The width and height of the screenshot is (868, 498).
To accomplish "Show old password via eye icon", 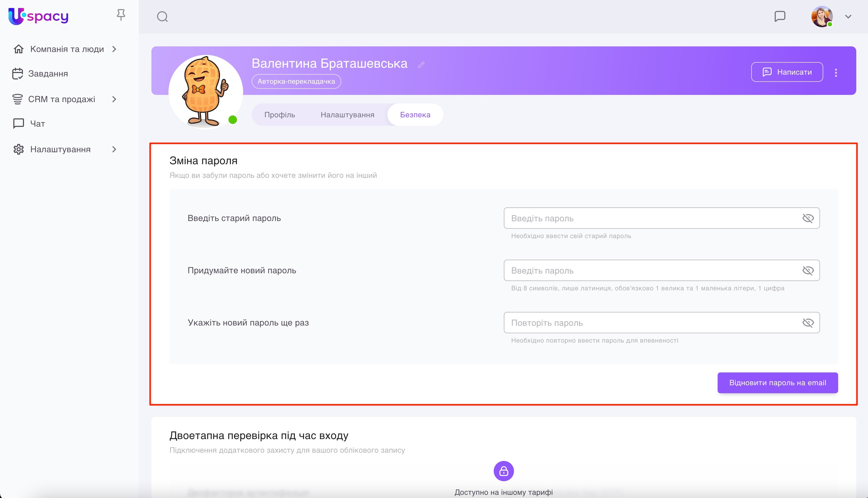I will 808,218.
